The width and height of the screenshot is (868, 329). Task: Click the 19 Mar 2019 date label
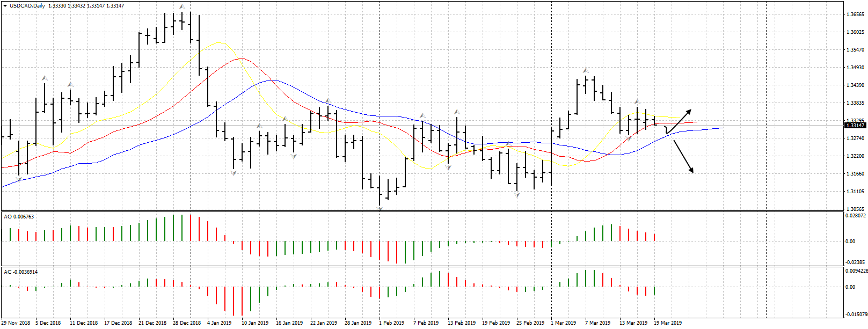(667, 323)
